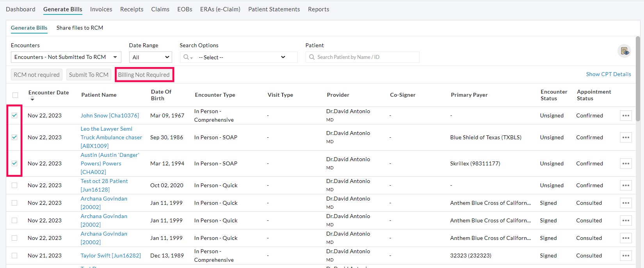The image size is (644, 268).
Task: Click the Show CPT Details link
Action: (x=608, y=74)
